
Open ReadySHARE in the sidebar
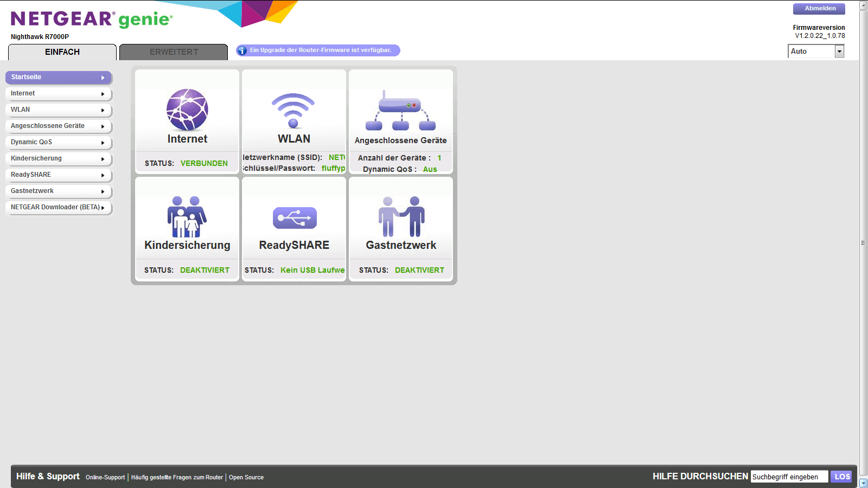point(59,175)
